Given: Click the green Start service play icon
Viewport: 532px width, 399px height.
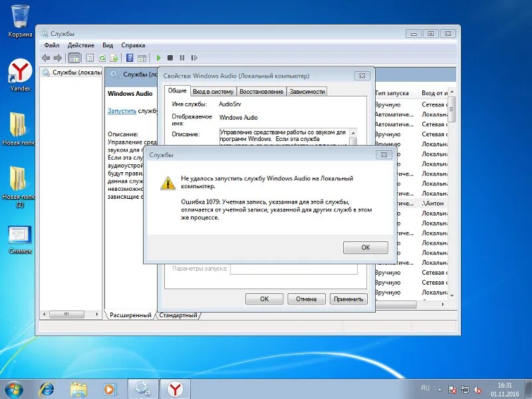Looking at the screenshot, I should coord(158,58).
